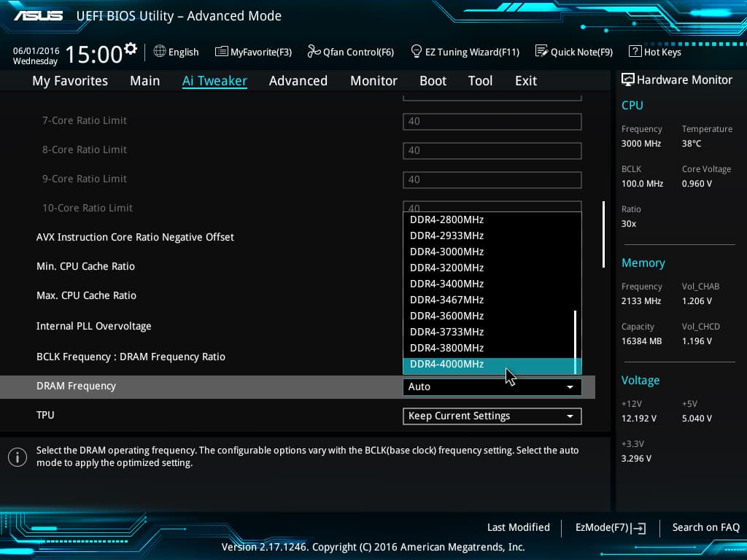747x560 pixels.
Task: Click the 7-Core Ratio Limit field
Action: tap(492, 122)
